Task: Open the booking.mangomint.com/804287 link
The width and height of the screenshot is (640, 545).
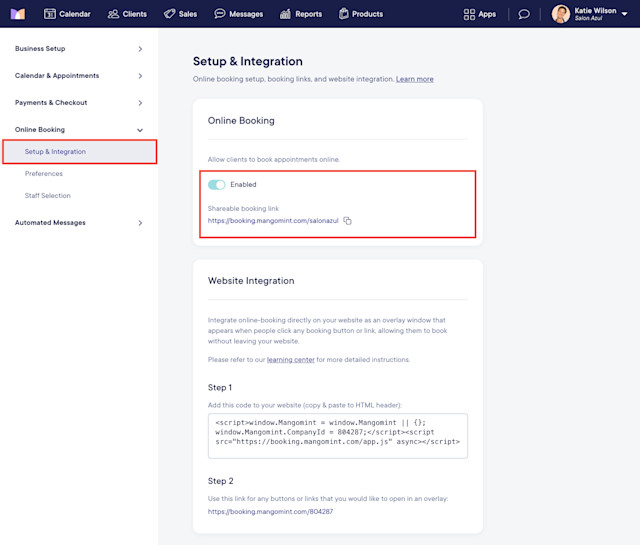Action: click(270, 512)
